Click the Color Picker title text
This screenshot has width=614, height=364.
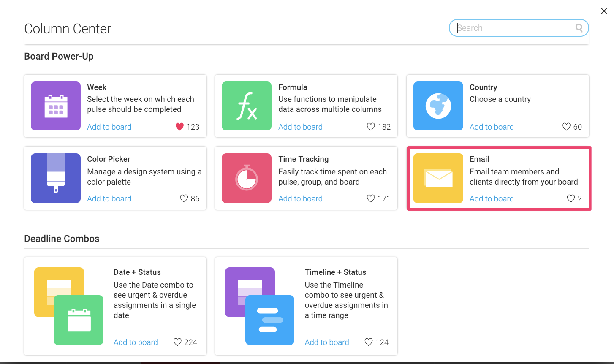click(x=109, y=159)
